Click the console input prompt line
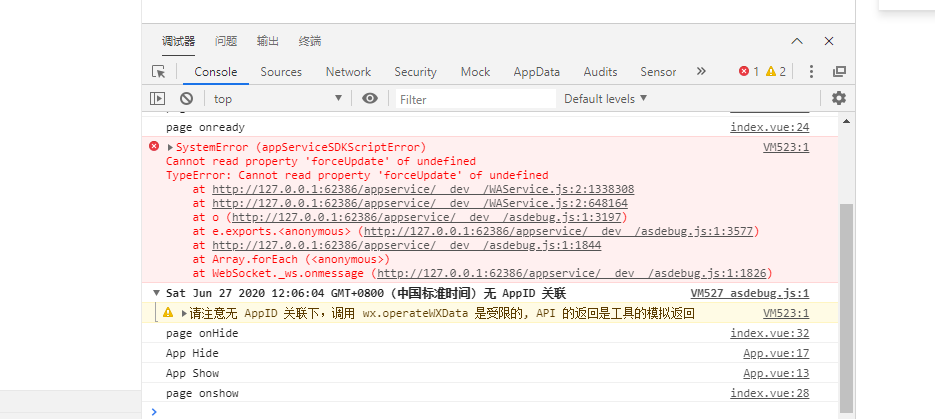This screenshot has height=419, width=935. 489,411
